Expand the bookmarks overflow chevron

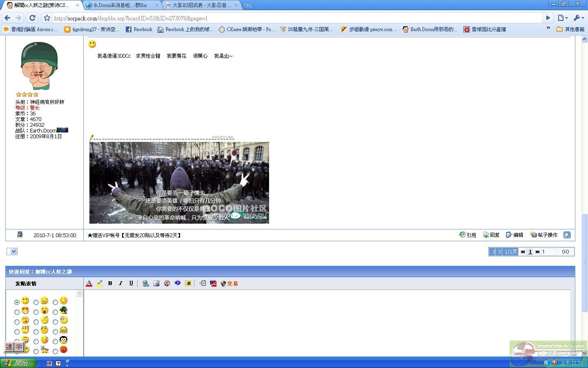tap(548, 29)
